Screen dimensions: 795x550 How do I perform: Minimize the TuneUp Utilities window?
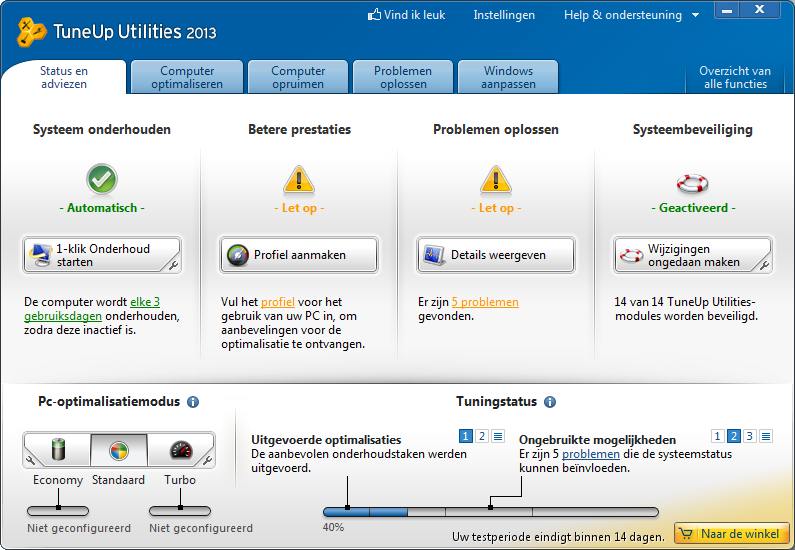coord(727,10)
